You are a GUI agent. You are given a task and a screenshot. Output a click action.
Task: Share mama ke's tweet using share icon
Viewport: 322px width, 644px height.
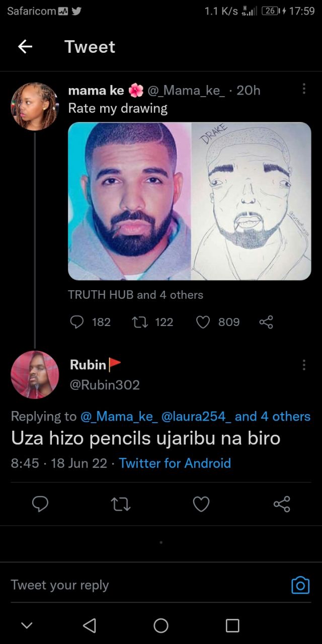pos(266,322)
